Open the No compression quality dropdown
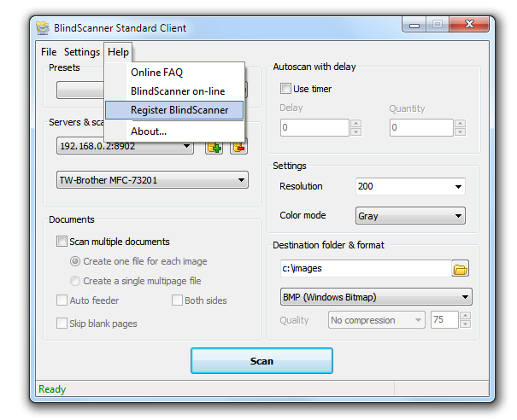The image size is (517, 420). (377, 320)
